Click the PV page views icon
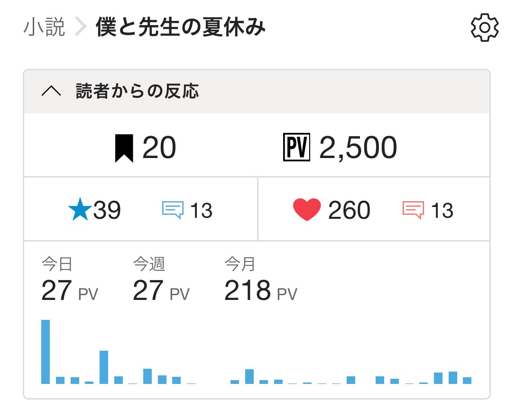 click(x=296, y=148)
